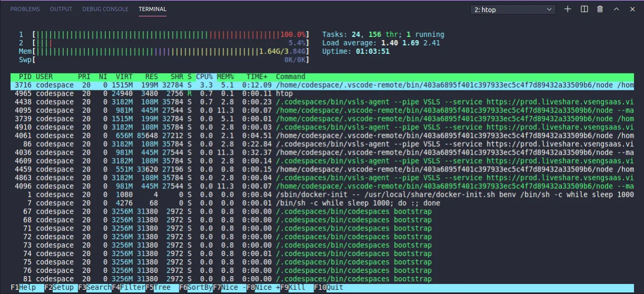Viewport: 644px width, 294px height.
Task: Select codespaces bootstrap row PID 74
Action: (x=322, y=254)
